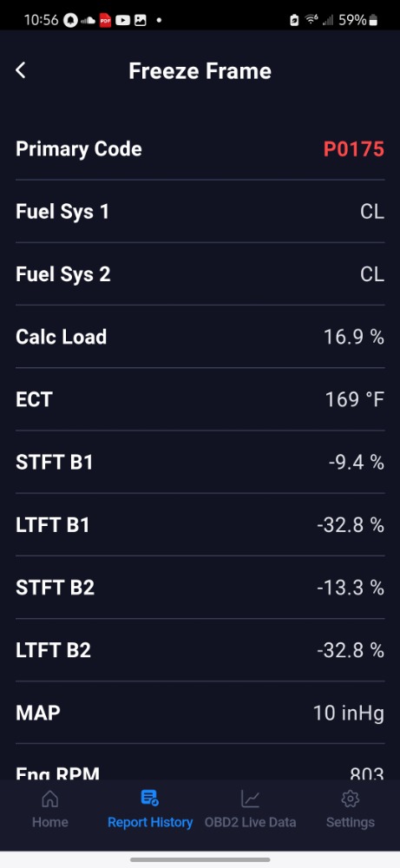The width and height of the screenshot is (400, 868).
Task: Tap the ECT temperature row
Action: pos(200,399)
